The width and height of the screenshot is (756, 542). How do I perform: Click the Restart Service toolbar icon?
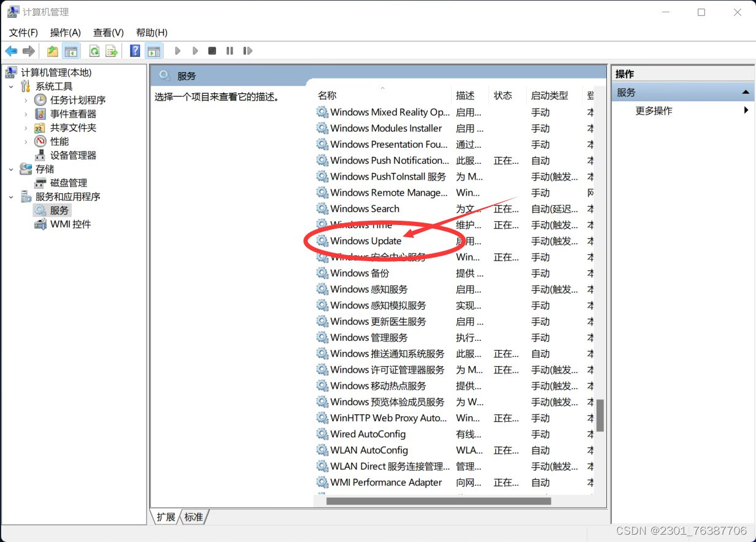[x=247, y=51]
